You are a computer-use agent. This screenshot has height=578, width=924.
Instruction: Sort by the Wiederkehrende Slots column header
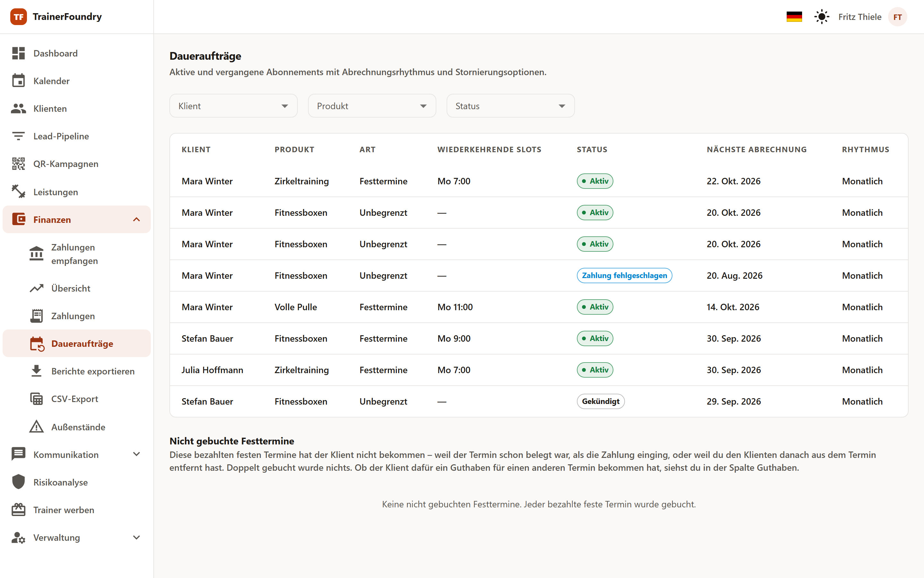[489, 149]
